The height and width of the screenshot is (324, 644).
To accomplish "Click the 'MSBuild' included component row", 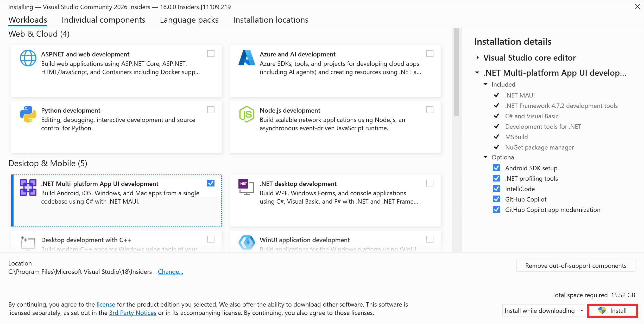I will (x=516, y=137).
